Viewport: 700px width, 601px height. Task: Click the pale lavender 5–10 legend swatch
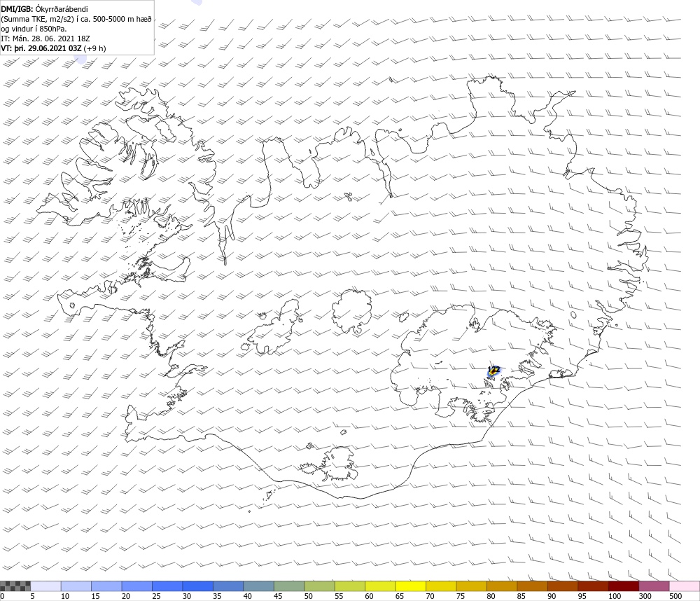(45, 586)
